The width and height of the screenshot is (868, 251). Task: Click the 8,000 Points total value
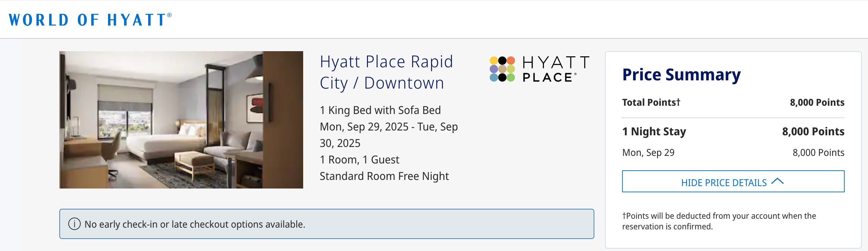point(818,102)
